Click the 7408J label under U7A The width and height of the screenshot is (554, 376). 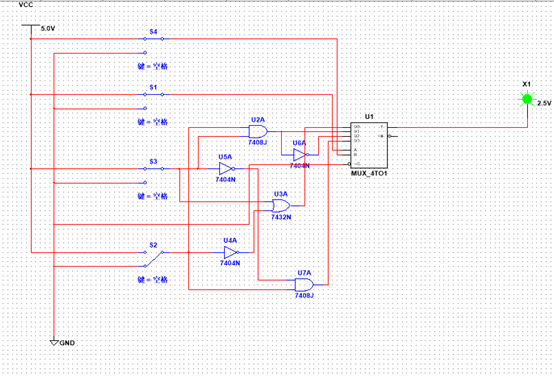coord(304,295)
